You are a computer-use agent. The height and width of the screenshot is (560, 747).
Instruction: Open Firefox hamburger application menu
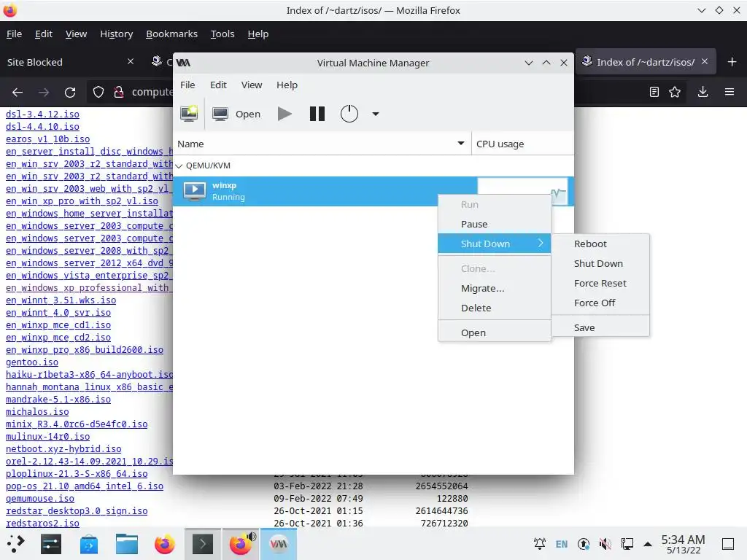pyautogui.click(x=729, y=92)
